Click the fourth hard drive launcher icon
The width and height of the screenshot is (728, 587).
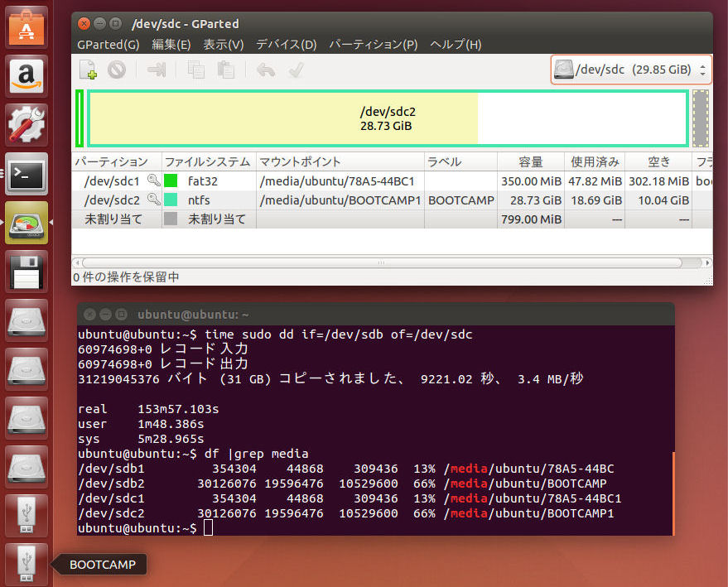point(27,467)
